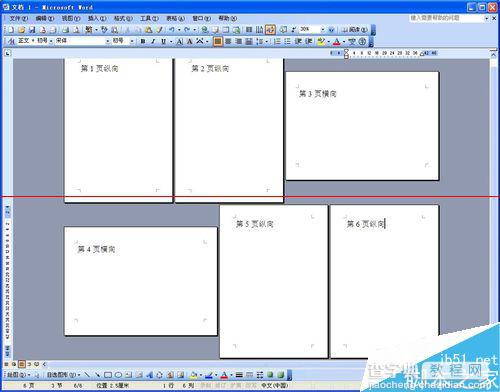Open the 绘图 (Draw) menu button

click(x=19, y=375)
